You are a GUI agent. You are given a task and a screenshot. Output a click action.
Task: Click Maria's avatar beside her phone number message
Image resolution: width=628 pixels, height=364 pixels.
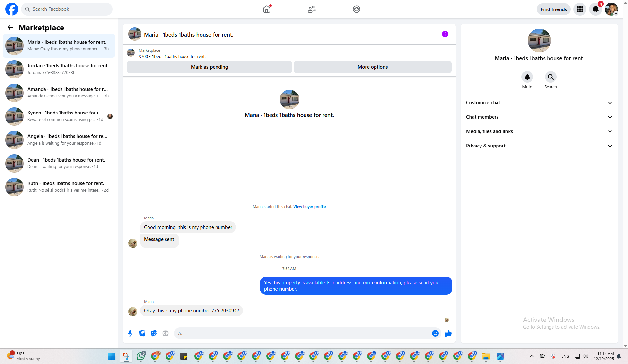coord(133,311)
